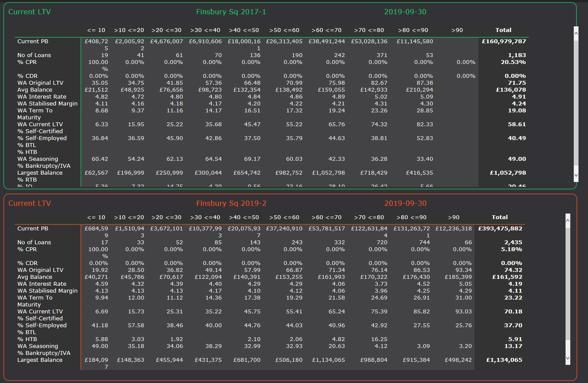Click the 'Total' column header in 2019-2 table
Viewport: 588px width, 383px height.
tap(500, 217)
